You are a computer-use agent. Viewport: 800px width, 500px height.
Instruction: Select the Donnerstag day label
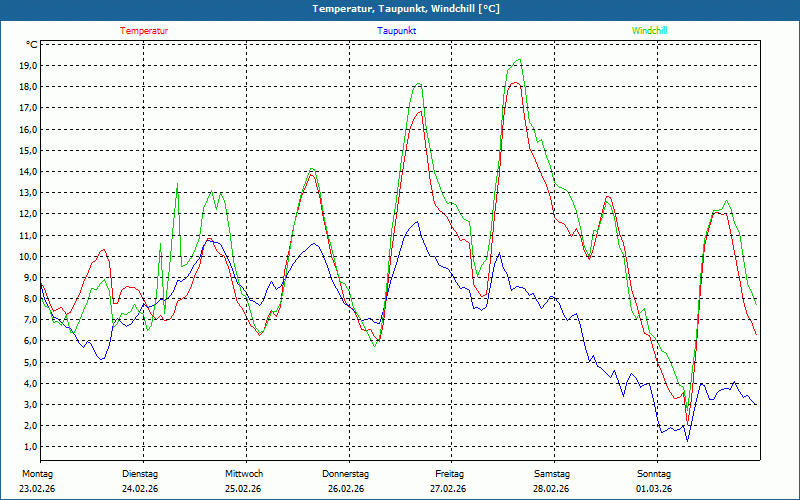[346, 473]
